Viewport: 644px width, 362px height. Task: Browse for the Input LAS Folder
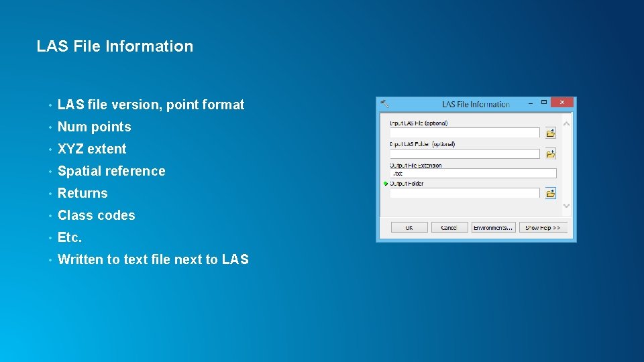click(x=550, y=154)
